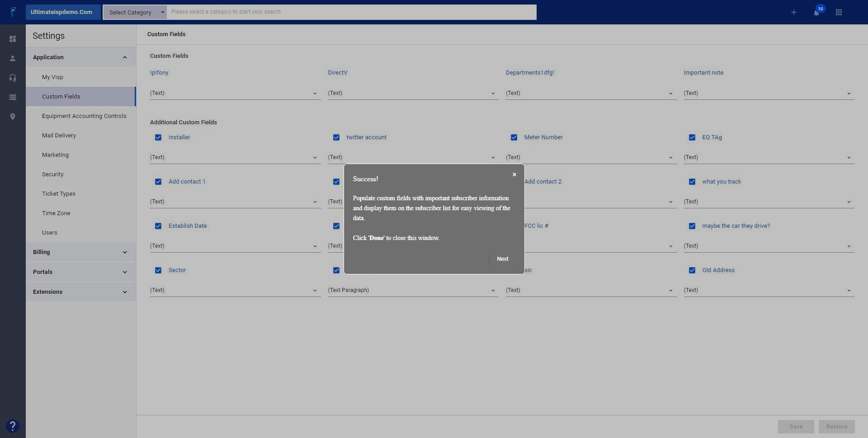This screenshot has height=438, width=868.
Task: Click the Save button
Action: click(x=796, y=427)
